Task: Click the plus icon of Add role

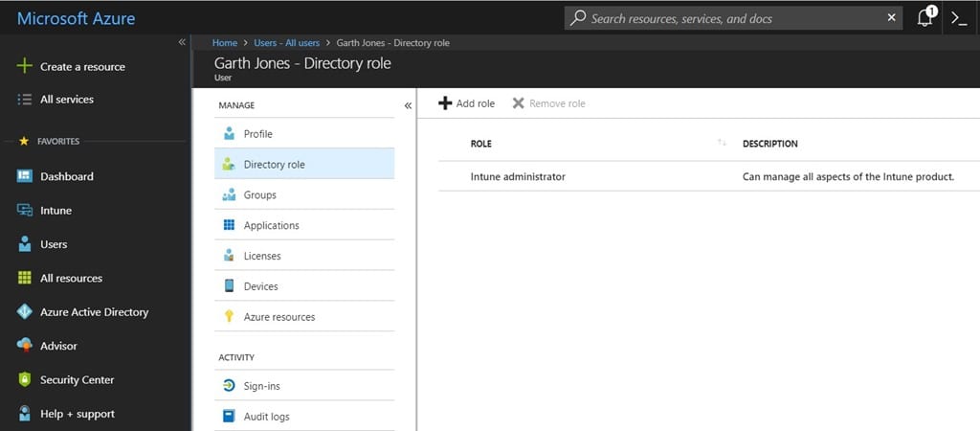Action: tap(445, 103)
